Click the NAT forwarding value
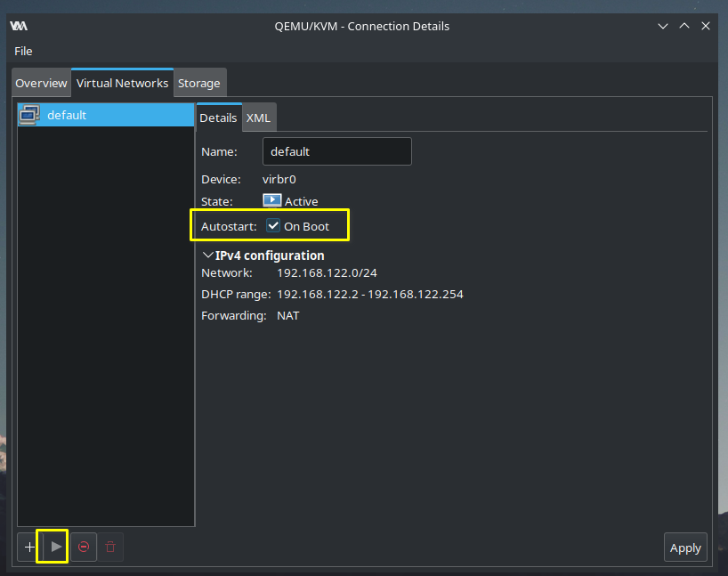Viewport: 728px width, 576px height. (287, 315)
